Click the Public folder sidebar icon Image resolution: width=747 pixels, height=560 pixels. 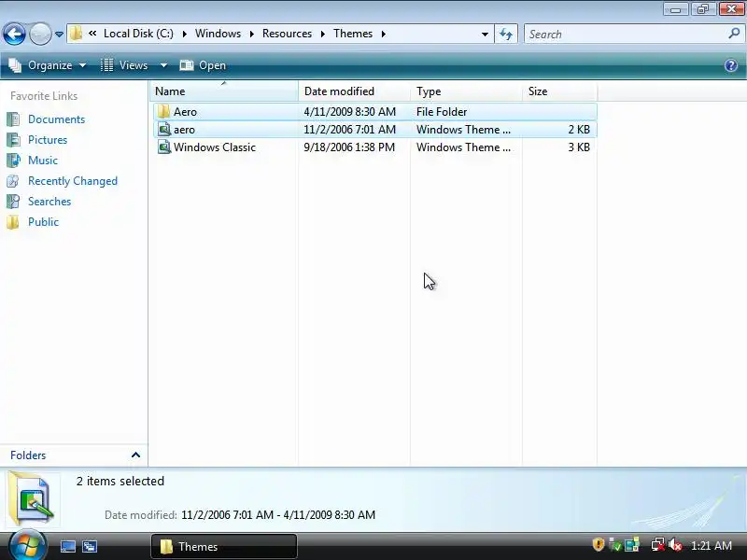tap(13, 222)
